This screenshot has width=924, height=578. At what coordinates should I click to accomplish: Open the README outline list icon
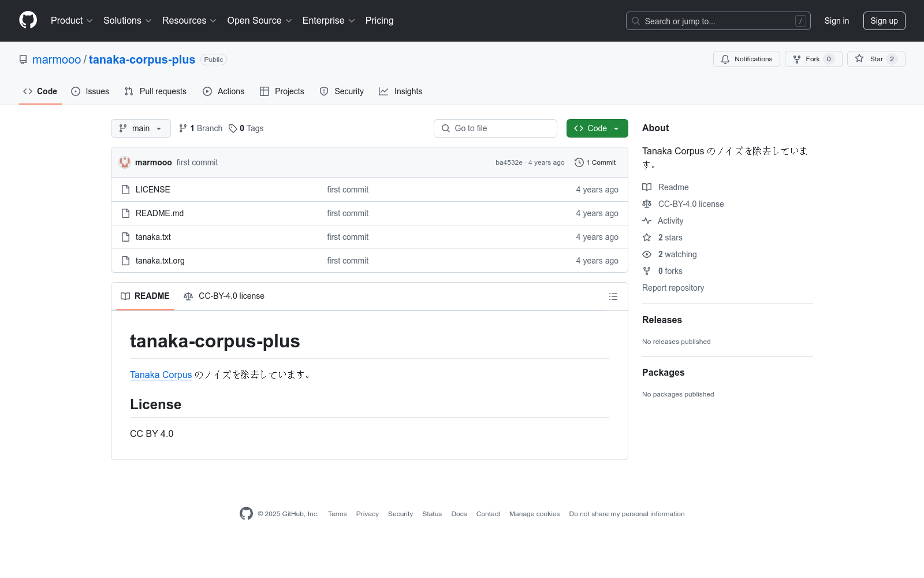(x=613, y=297)
